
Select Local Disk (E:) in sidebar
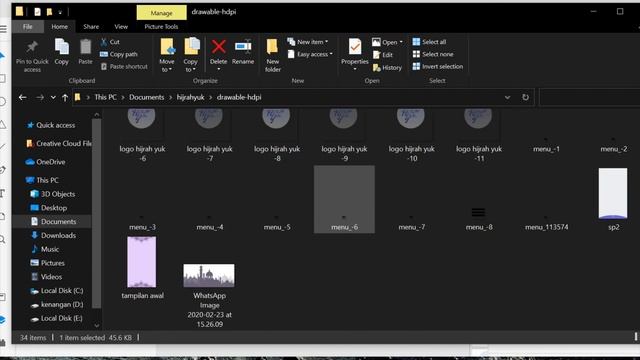(57, 318)
